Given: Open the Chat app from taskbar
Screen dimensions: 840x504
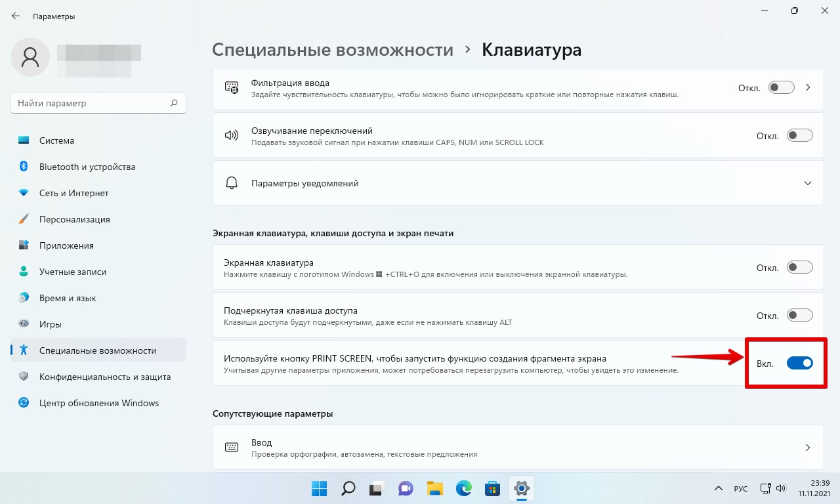Looking at the screenshot, I should point(406,488).
